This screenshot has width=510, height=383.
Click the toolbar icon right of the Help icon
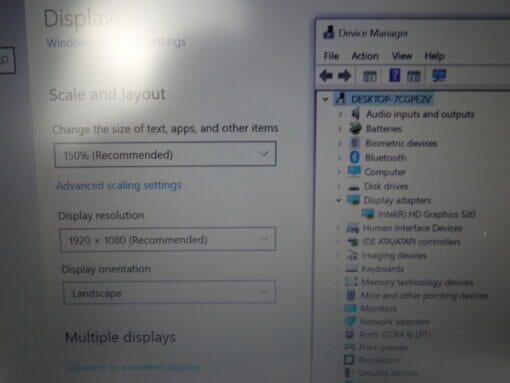pos(414,76)
